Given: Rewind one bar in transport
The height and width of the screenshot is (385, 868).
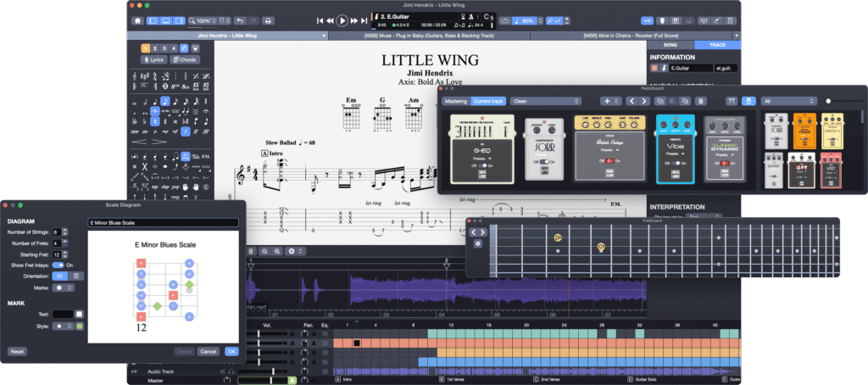Looking at the screenshot, I should pyautogui.click(x=330, y=20).
